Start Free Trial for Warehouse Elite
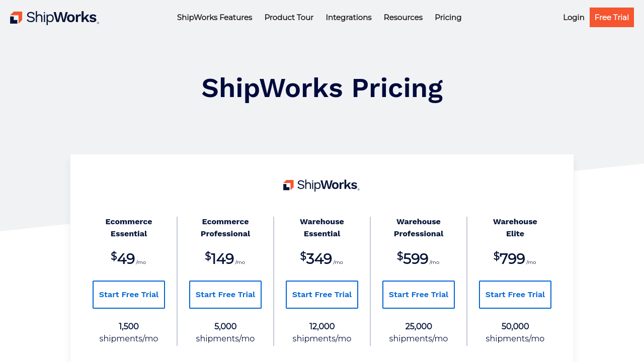This screenshot has width=644, height=362. 515,295
